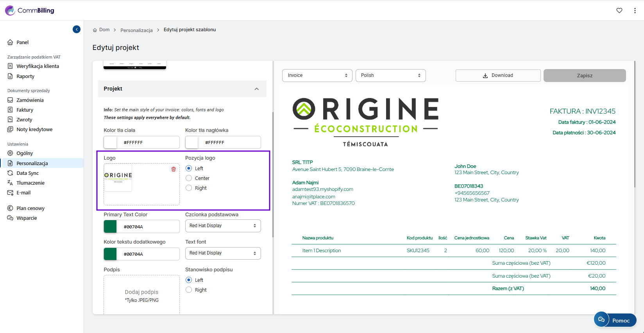The width and height of the screenshot is (644, 333).
Task: Click the heart icon in top bar
Action: [619, 11]
